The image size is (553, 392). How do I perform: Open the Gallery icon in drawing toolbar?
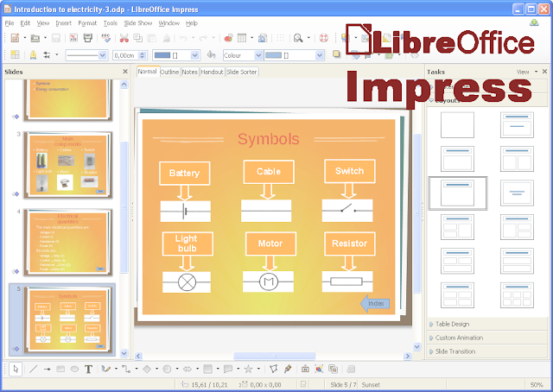click(333, 369)
